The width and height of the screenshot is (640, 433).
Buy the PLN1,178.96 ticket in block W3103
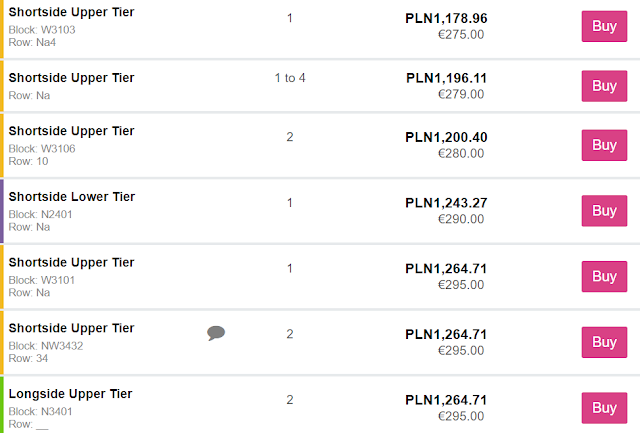tap(604, 26)
